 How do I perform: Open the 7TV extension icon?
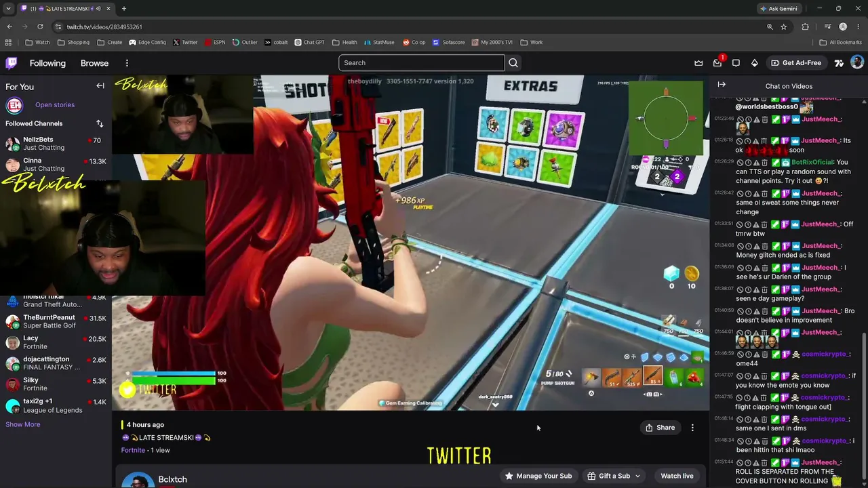(x=839, y=63)
